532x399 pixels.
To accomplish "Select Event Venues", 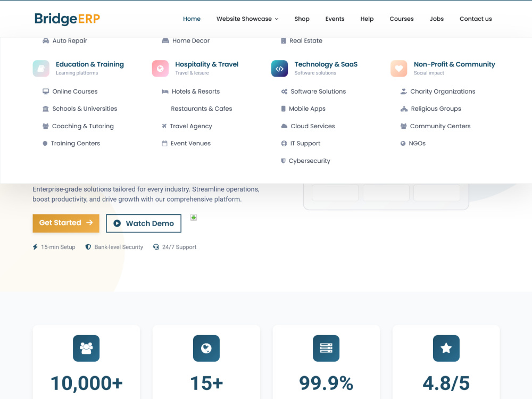I will (190, 144).
